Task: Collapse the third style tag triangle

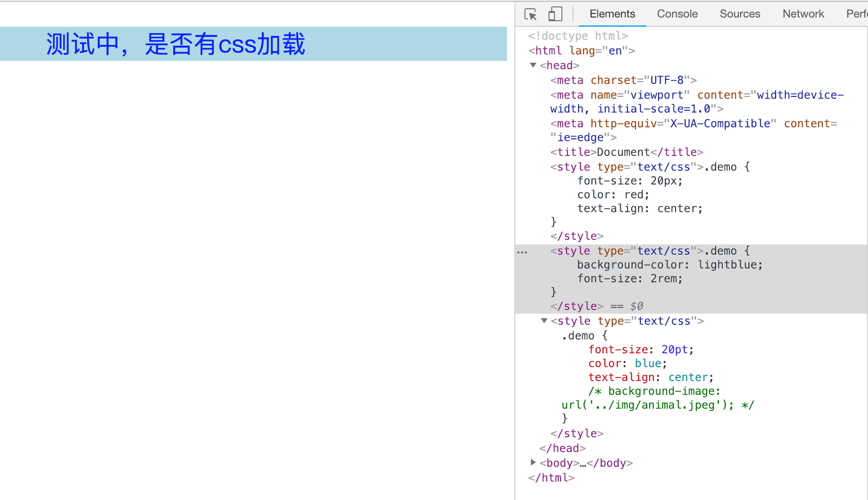Action: [x=544, y=321]
